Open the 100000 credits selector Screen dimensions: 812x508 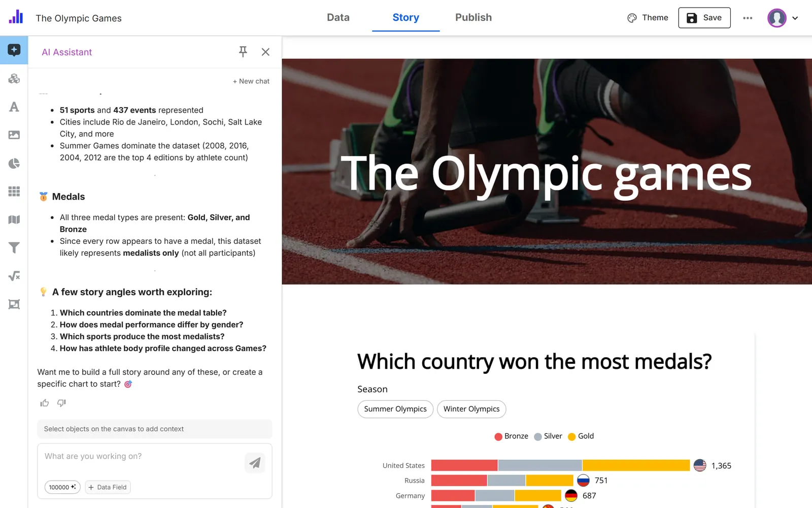click(62, 487)
